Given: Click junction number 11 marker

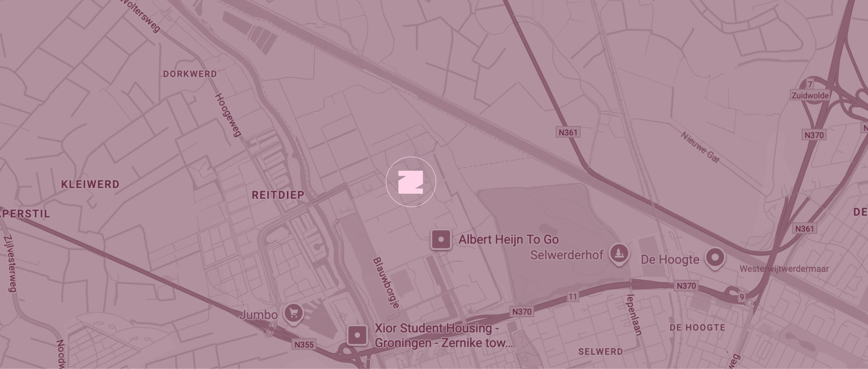Looking at the screenshot, I should [573, 297].
